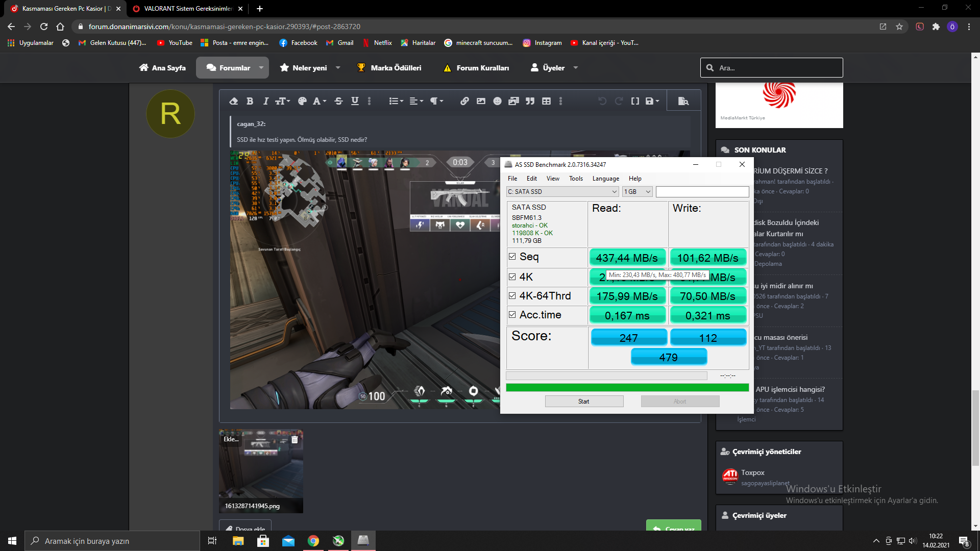Viewport: 980px width, 551px height.
Task: Open the emoji smiley picker
Action: [x=497, y=101]
